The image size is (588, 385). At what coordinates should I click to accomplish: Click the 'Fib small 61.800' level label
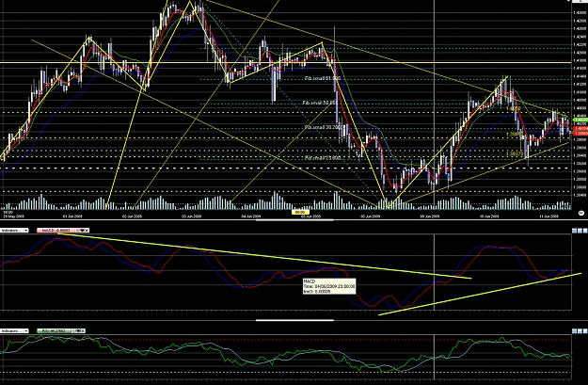(323, 78)
